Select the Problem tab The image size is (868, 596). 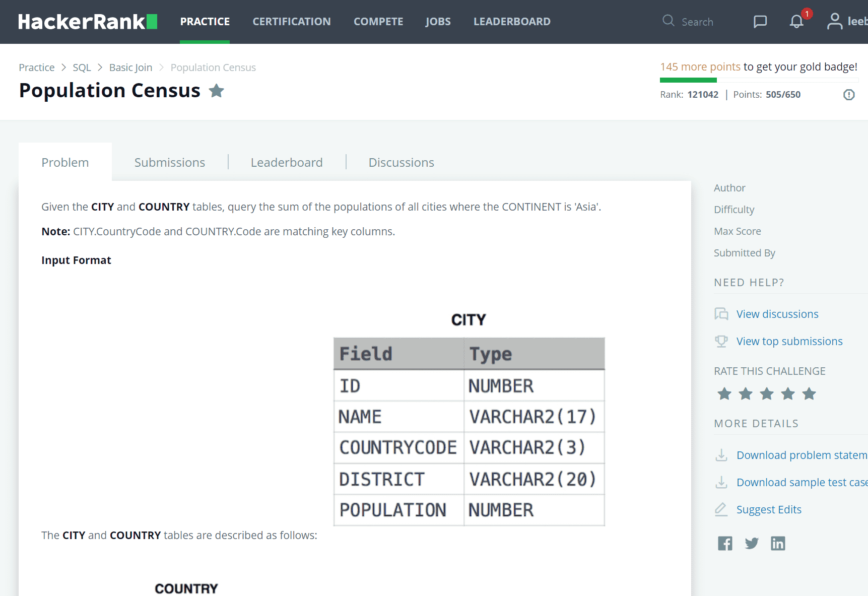coord(65,162)
